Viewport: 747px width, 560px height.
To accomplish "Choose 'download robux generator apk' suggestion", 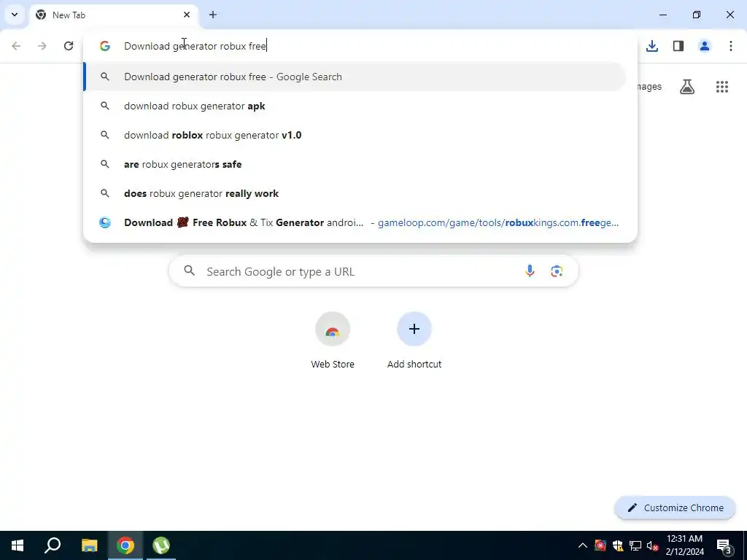I will click(355, 106).
